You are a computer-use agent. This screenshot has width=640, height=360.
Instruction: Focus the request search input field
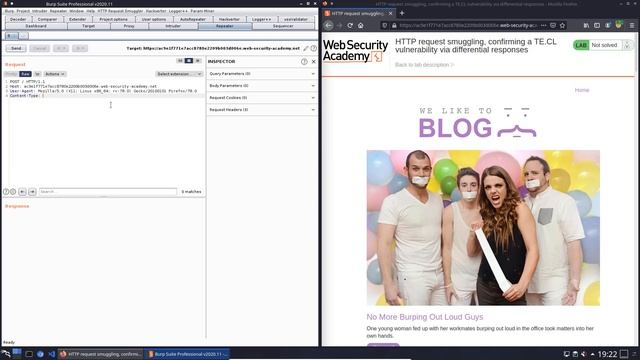pos(108,191)
